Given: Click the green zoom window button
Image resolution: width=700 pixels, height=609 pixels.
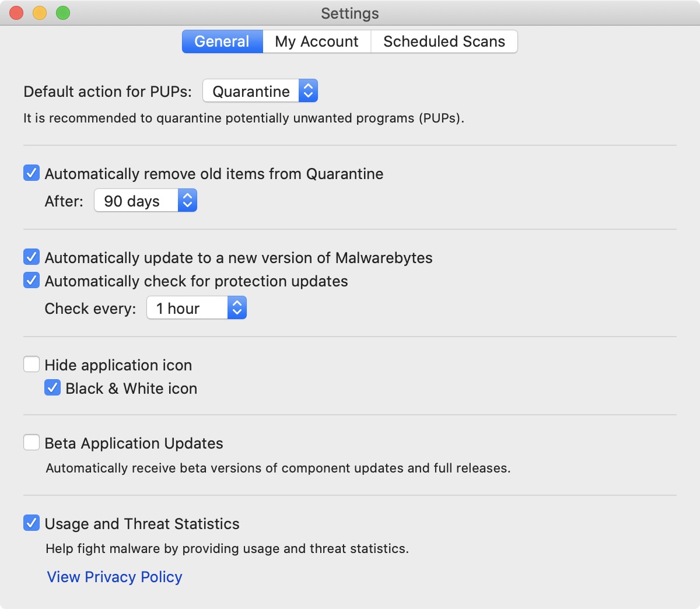Looking at the screenshot, I should click(63, 13).
